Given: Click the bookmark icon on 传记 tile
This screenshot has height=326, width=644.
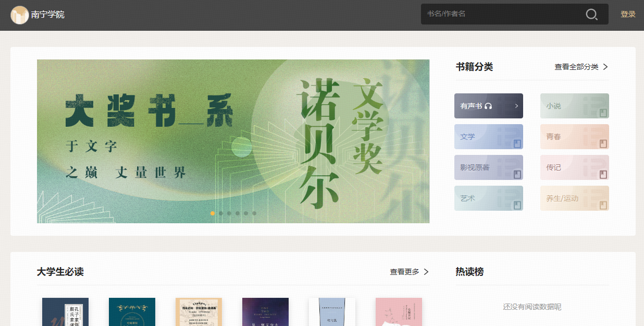Looking at the screenshot, I should click(x=603, y=174).
